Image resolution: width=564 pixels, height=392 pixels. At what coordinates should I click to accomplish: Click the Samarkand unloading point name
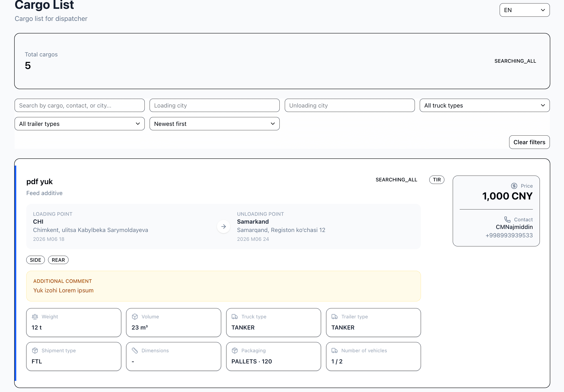tap(253, 222)
